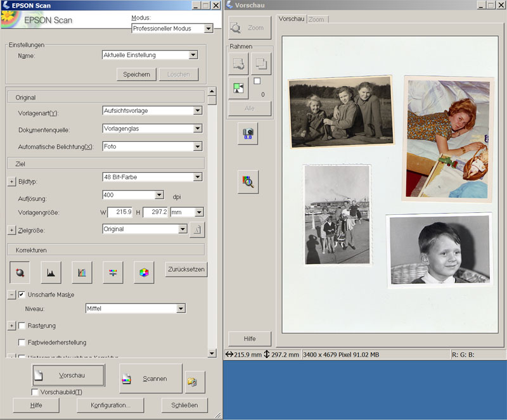The height and width of the screenshot is (420, 507).
Task: Click the Konfiguration button
Action: [111, 405]
